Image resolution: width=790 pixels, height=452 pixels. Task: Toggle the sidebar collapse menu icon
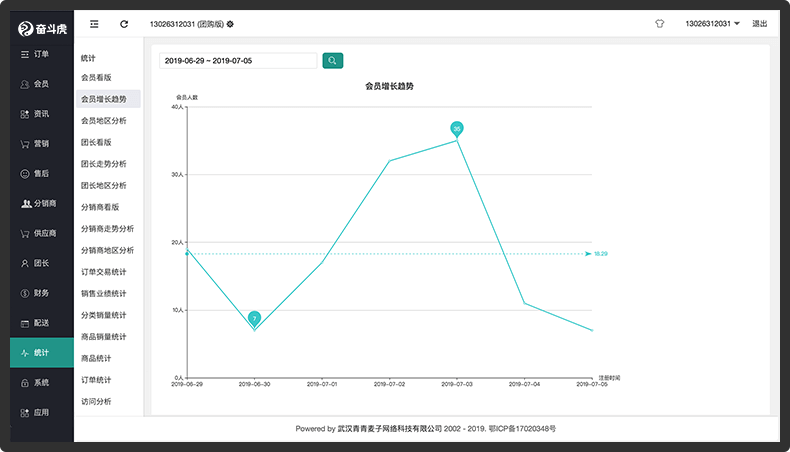click(94, 24)
